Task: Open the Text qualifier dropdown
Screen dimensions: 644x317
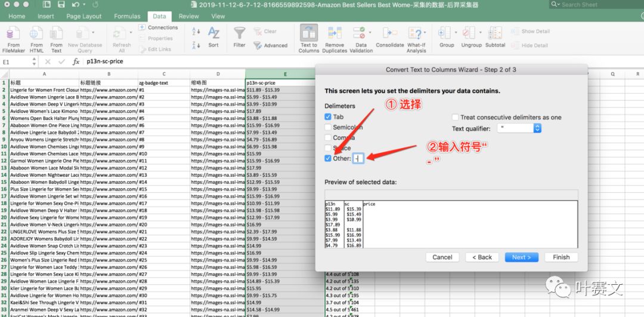Action: pyautogui.click(x=520, y=128)
